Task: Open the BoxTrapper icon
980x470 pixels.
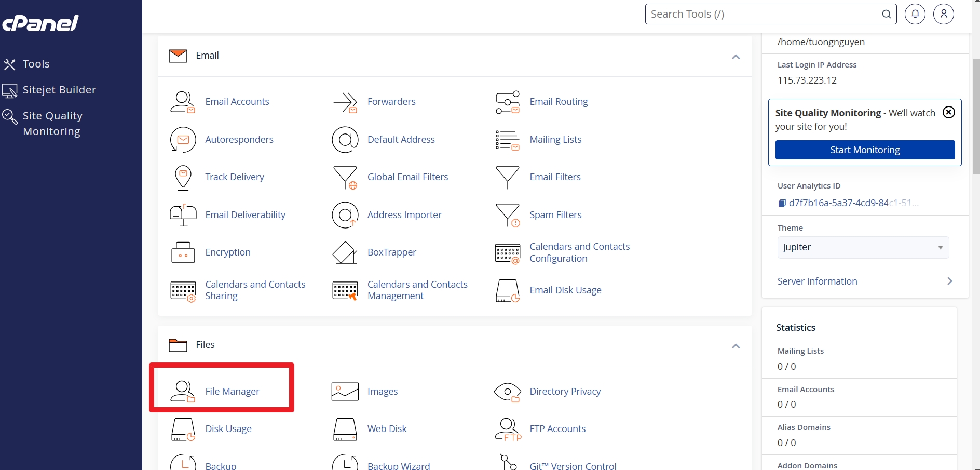Action: pyautogui.click(x=345, y=252)
